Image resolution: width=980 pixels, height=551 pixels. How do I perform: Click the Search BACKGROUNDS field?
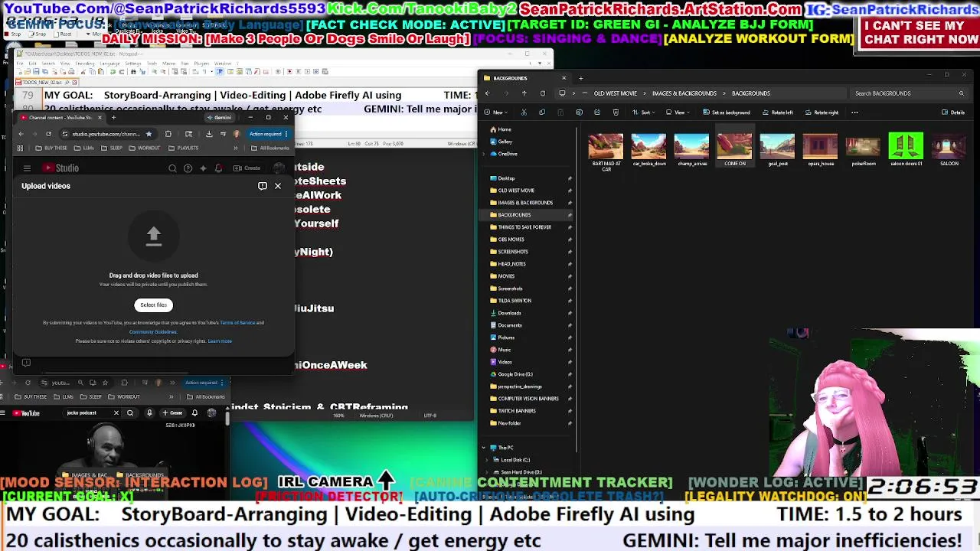909,93
